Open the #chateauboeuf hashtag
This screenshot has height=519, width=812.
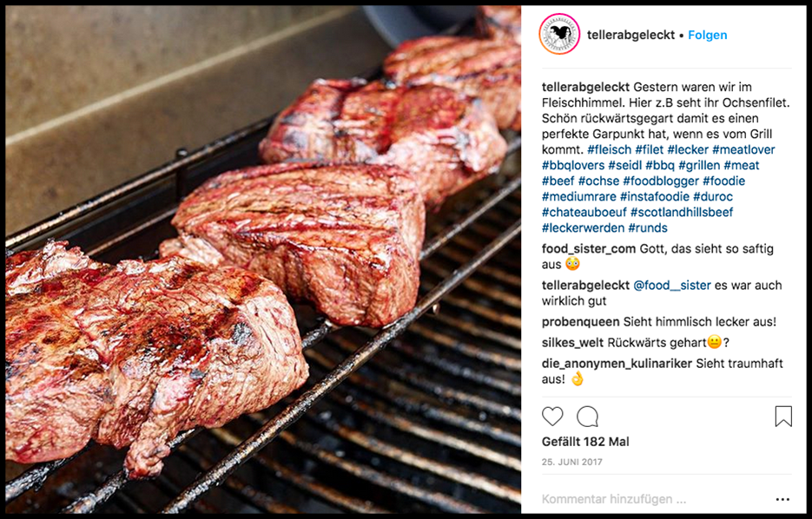coord(584,212)
